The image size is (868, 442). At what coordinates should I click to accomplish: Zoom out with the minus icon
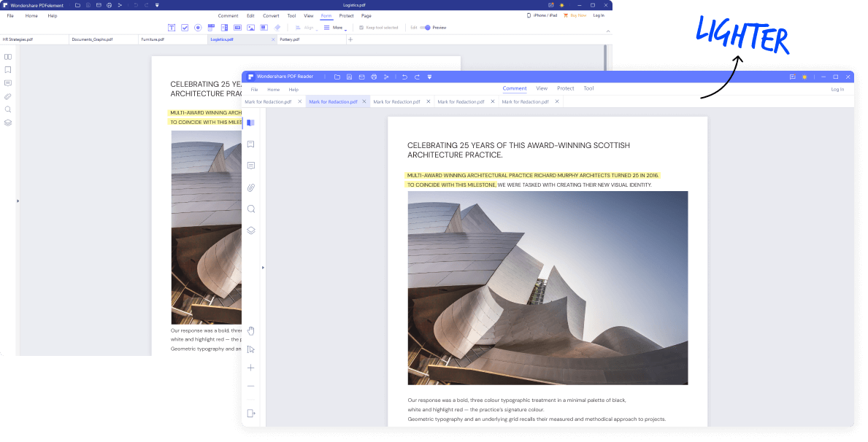[x=251, y=386]
